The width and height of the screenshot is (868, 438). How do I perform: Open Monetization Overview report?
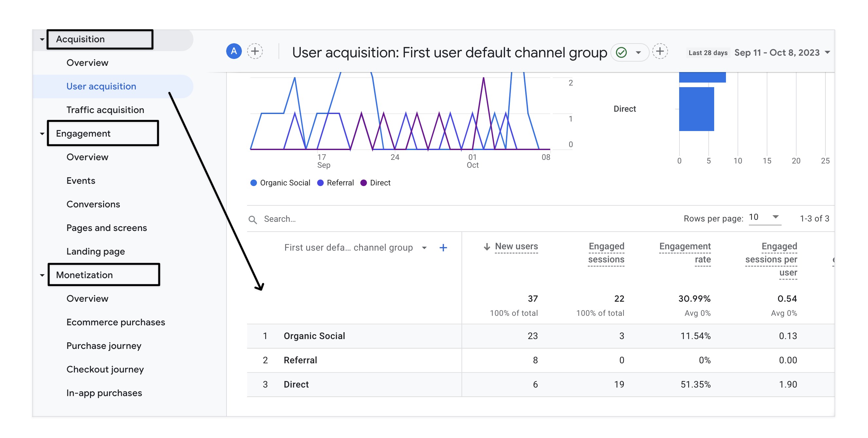[x=87, y=299]
